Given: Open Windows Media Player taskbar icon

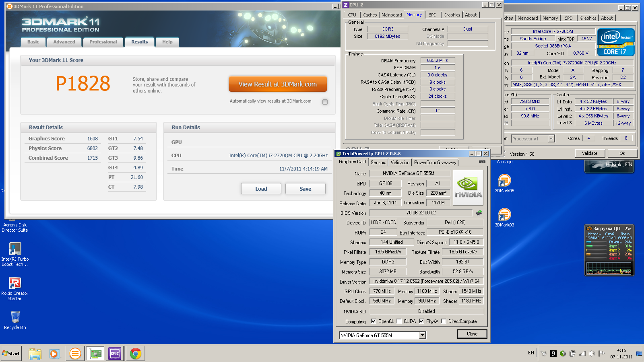Looking at the screenshot, I should (54, 354).
